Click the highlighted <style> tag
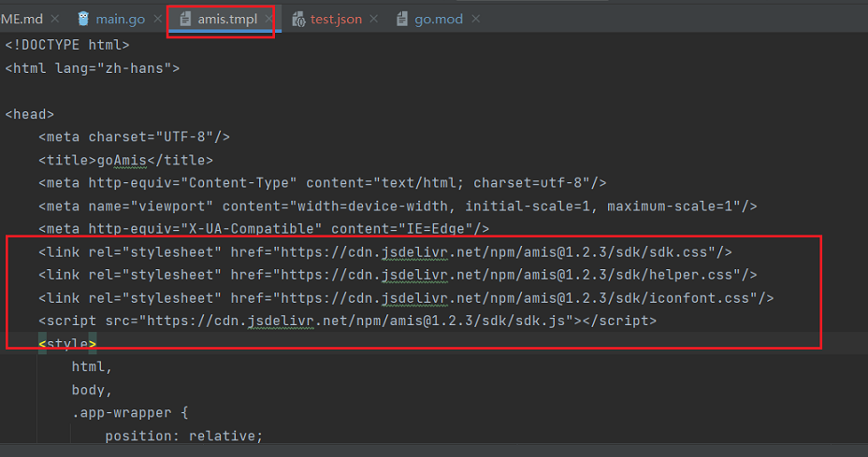Screen dimensions: 868x457 tap(67, 344)
